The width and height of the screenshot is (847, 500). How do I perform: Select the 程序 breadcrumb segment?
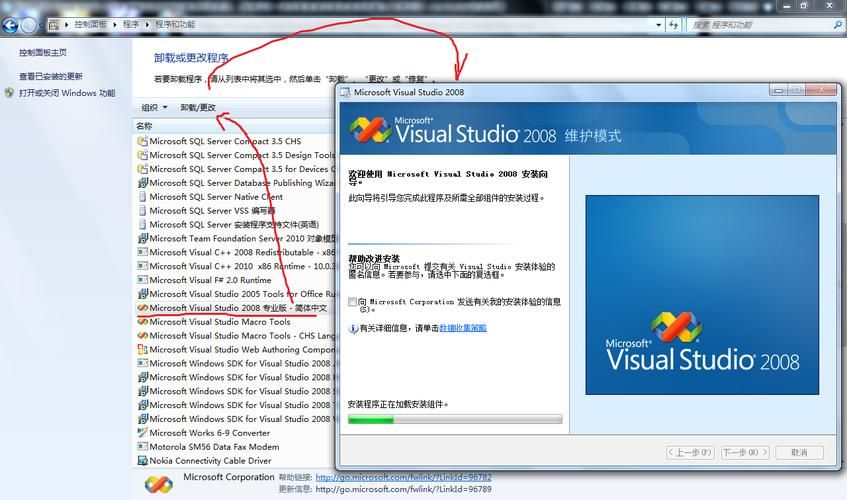click(x=131, y=25)
